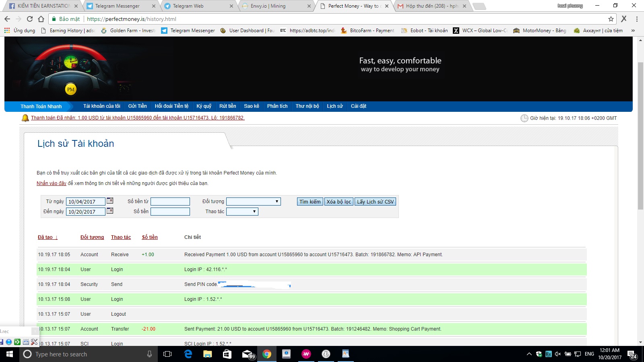Follow the Nhấn vào đây link

[52, 183]
